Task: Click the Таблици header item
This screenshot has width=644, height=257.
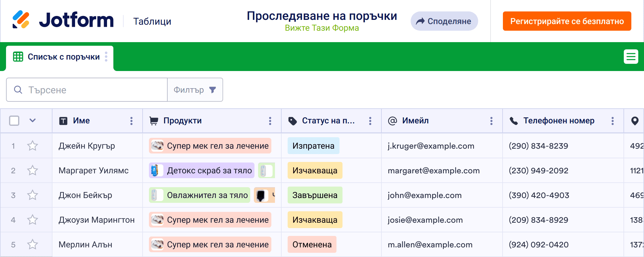Action: [x=152, y=21]
